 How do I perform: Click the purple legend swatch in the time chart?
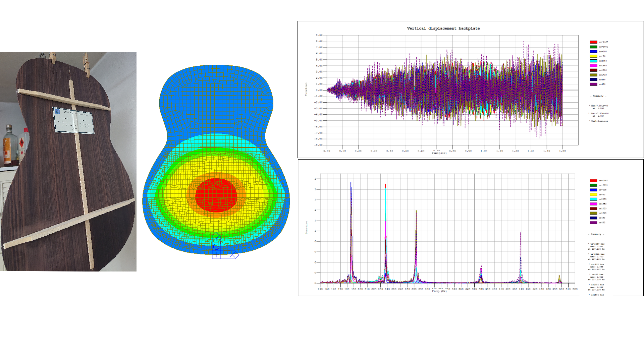[x=593, y=84]
